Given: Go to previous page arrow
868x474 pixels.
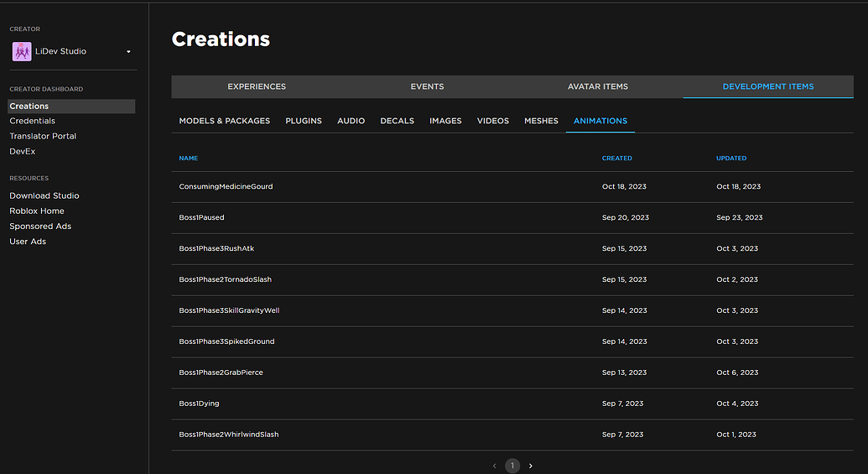Looking at the screenshot, I should (x=494, y=466).
